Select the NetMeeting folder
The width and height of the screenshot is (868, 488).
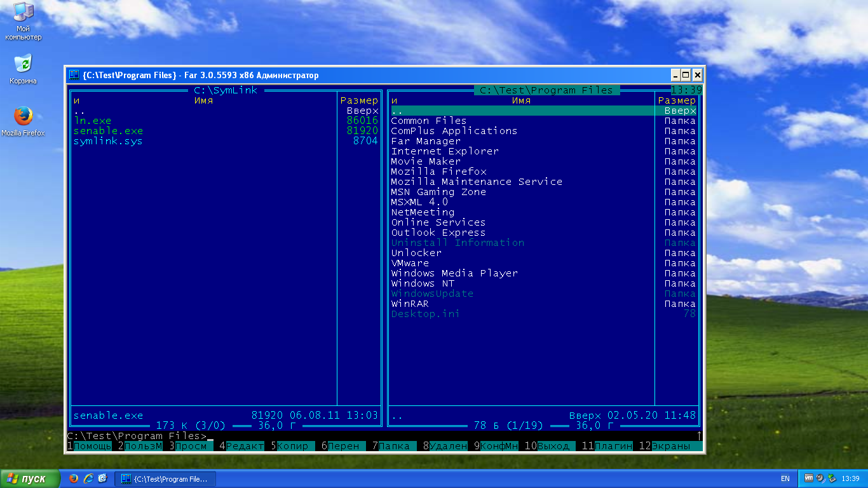pos(423,212)
